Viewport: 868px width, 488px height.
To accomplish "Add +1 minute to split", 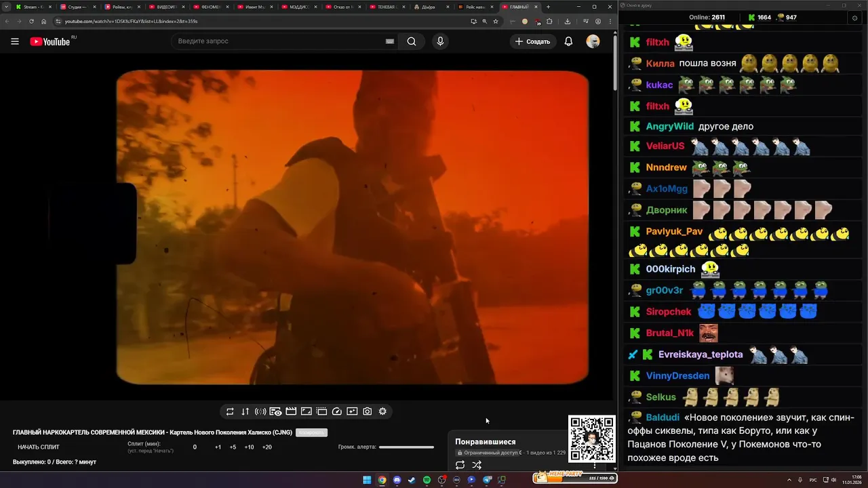I will pyautogui.click(x=218, y=447).
